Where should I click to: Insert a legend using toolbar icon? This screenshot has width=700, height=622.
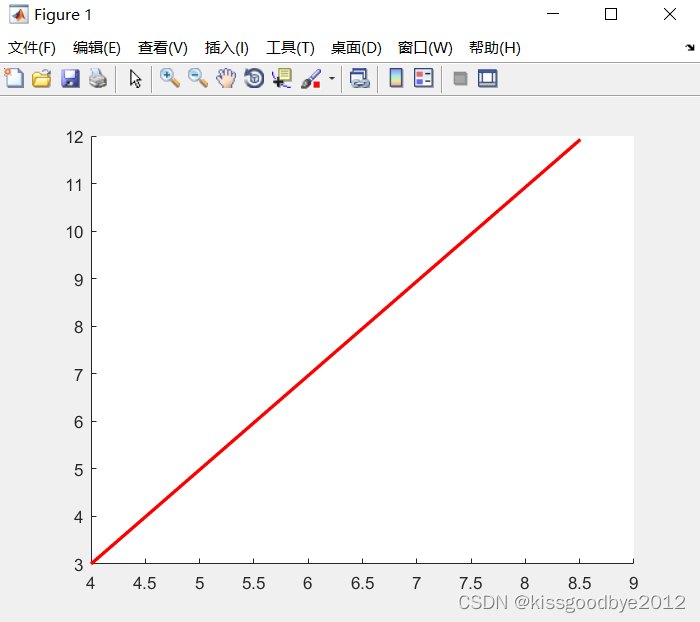pyautogui.click(x=424, y=78)
